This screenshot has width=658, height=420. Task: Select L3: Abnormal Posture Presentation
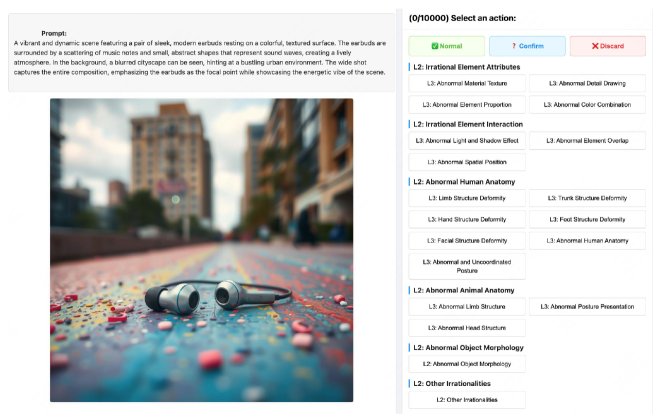click(587, 307)
